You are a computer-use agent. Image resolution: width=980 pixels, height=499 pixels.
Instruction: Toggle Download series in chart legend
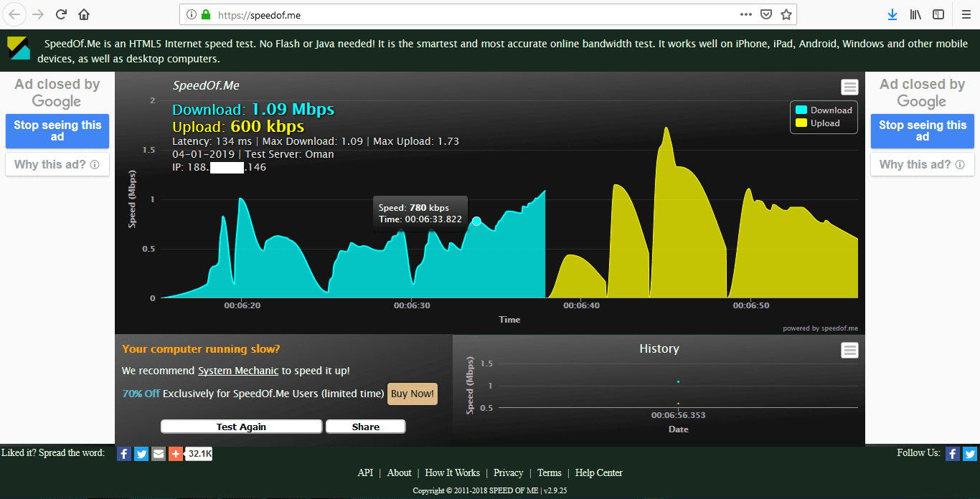tap(824, 110)
